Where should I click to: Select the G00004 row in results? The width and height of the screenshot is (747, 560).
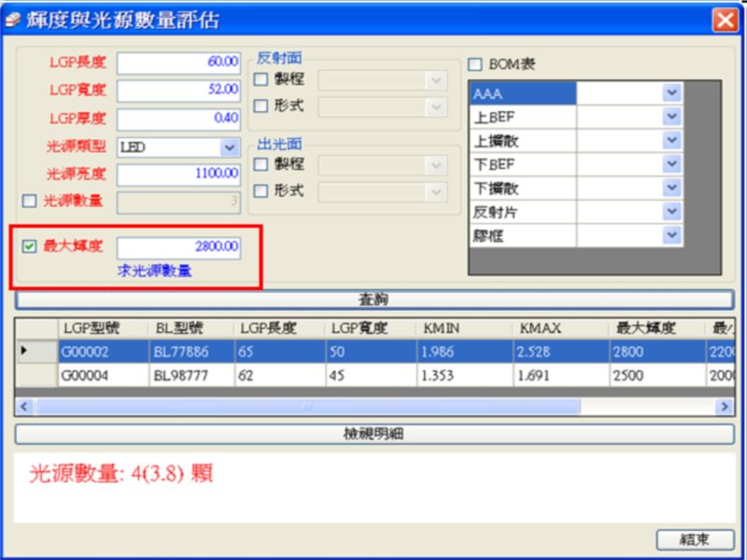pos(101,375)
